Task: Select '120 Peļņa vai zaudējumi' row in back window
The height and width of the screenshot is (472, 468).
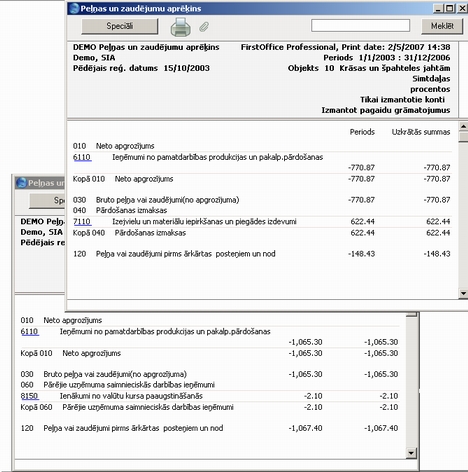Action: (209, 428)
